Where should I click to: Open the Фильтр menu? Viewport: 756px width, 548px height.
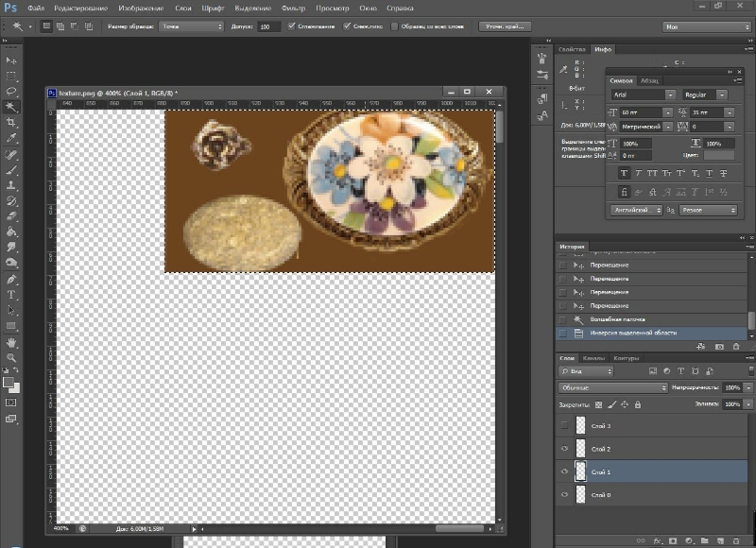click(293, 8)
